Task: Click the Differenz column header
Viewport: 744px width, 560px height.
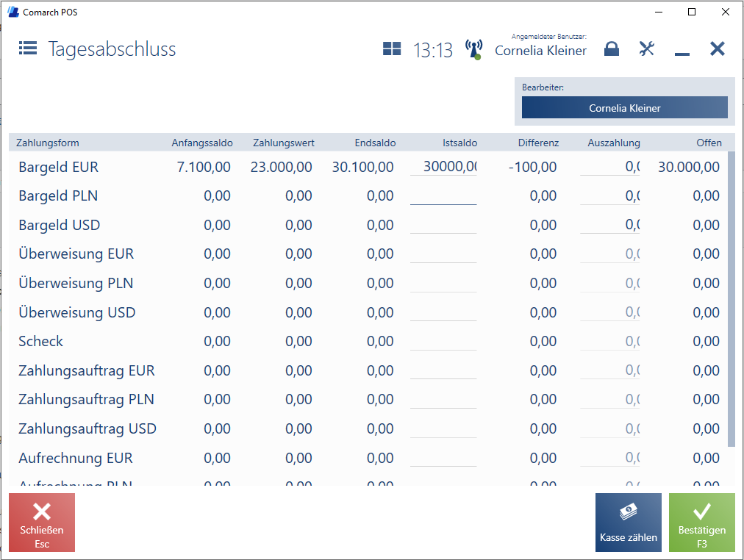Action: (x=538, y=143)
